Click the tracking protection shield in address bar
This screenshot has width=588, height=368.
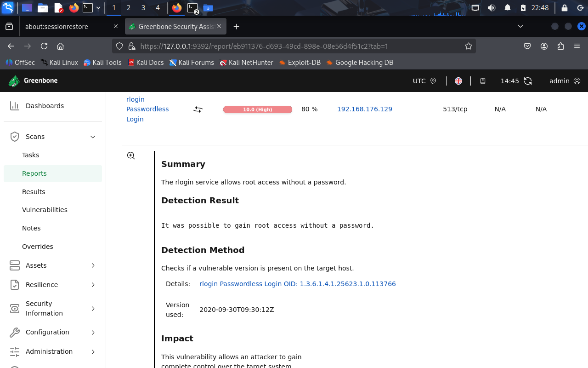[119, 46]
